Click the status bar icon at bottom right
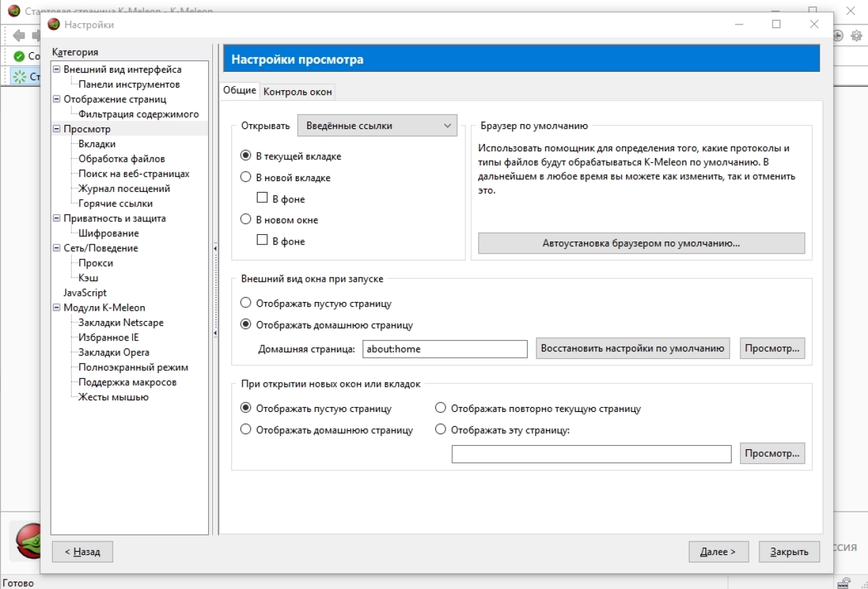Screen dimensions: 868x589 [844, 582]
